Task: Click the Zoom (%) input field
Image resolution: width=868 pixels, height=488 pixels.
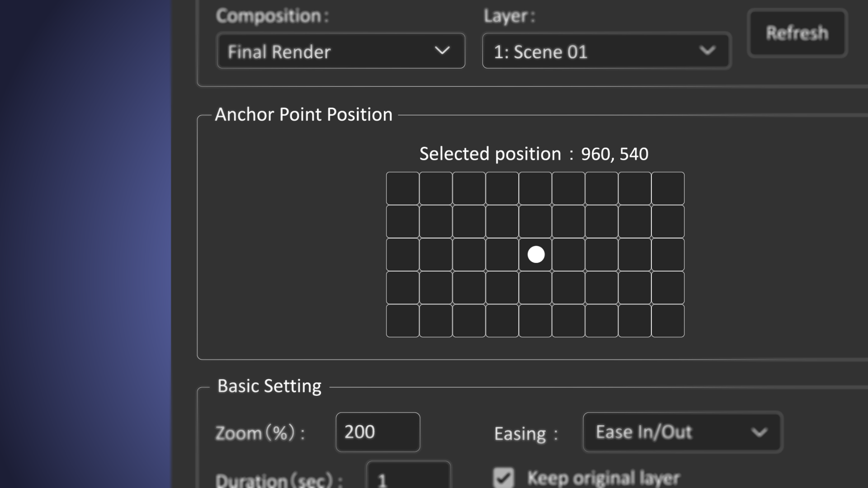Action: [377, 432]
